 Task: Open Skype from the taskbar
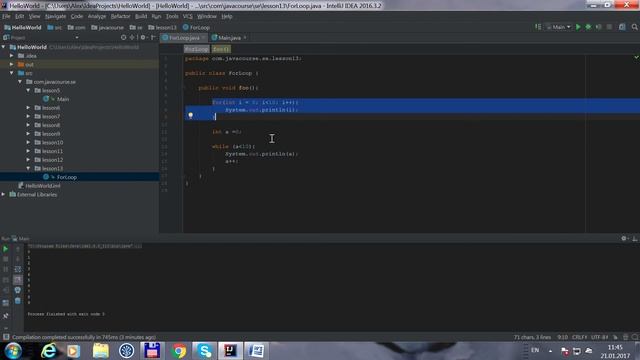204,351
